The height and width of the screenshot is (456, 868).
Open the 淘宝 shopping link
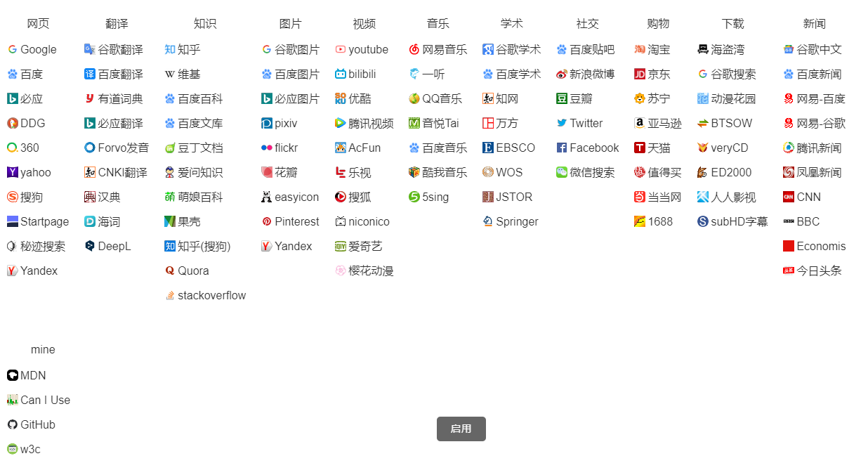point(659,50)
